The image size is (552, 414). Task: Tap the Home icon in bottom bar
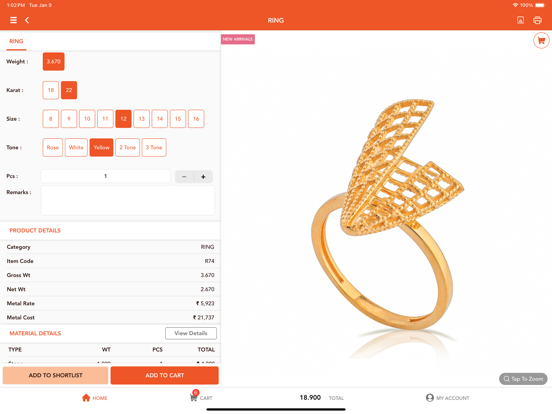94,398
